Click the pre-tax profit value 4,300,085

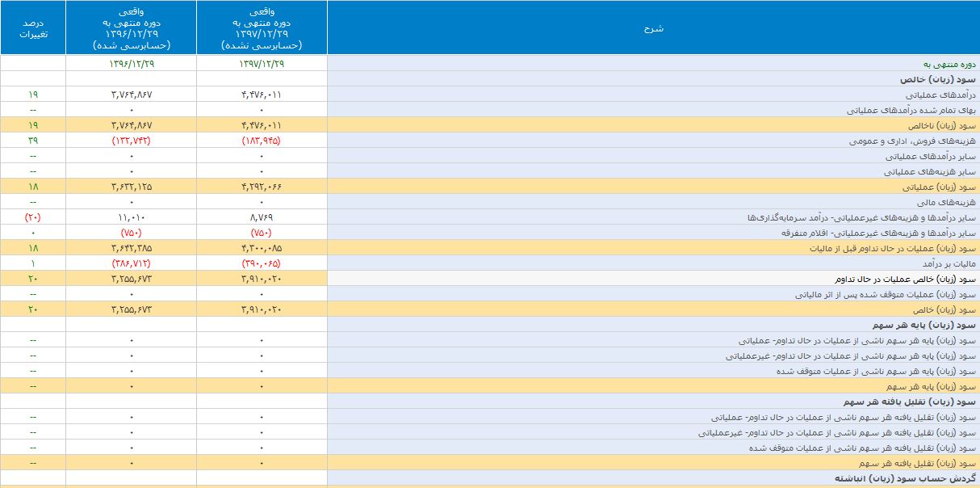click(x=262, y=249)
